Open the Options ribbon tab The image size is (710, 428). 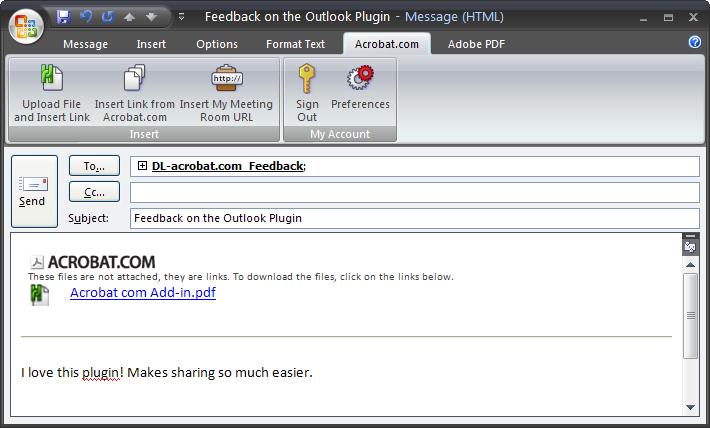[217, 44]
